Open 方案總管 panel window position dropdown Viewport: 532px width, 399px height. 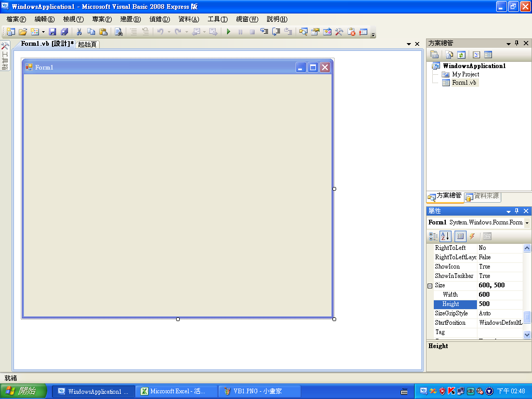pyautogui.click(x=508, y=44)
